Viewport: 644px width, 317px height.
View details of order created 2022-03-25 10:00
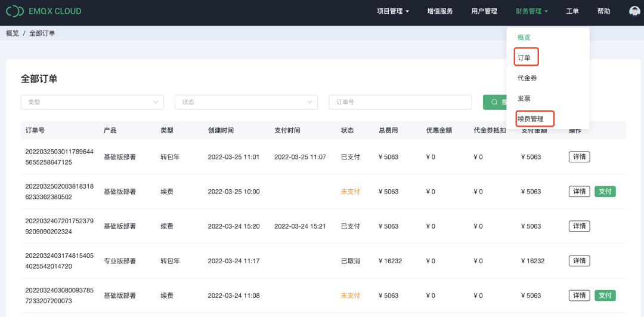(x=580, y=191)
